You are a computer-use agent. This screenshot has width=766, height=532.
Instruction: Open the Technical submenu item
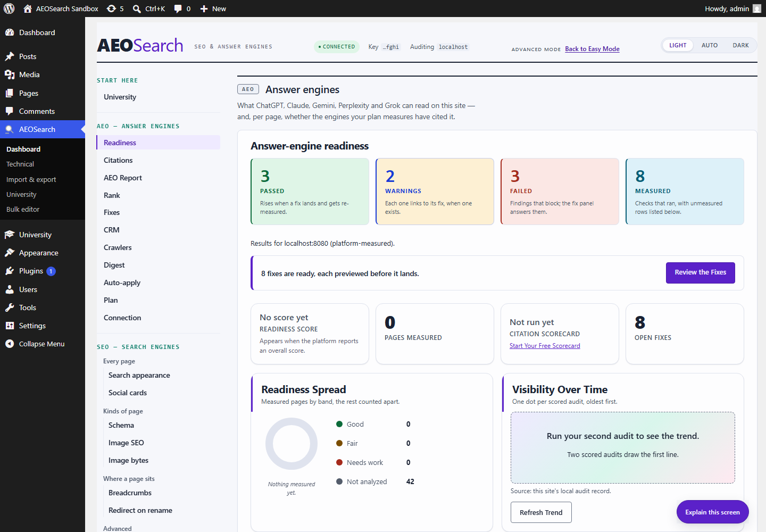20,164
